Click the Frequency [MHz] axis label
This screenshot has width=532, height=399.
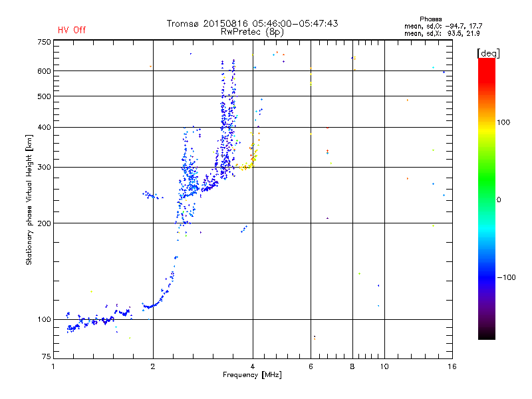click(252, 375)
